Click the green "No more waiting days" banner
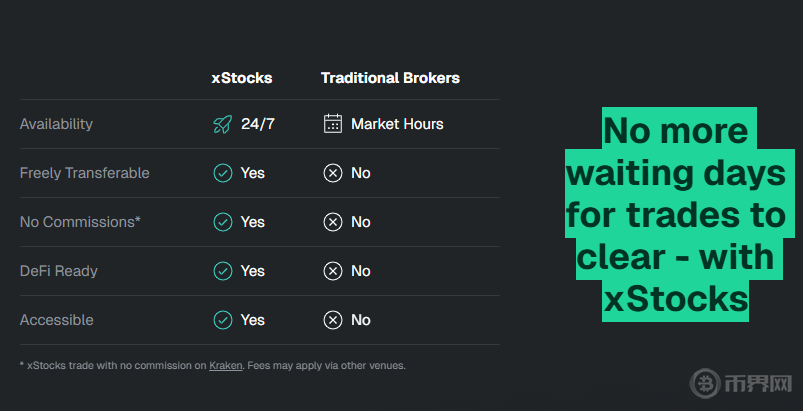 675,214
